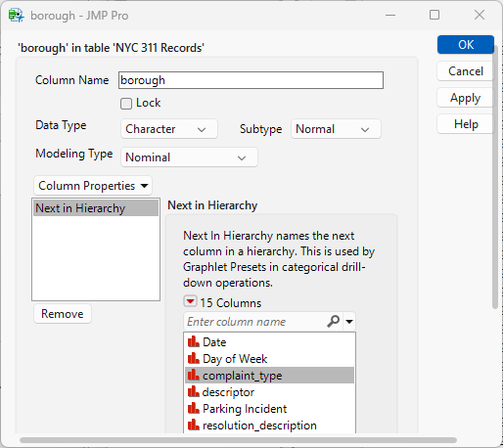Viewport: 503px width, 448px height.
Task: Click the JMP Pro app icon in title bar
Action: tap(16, 16)
